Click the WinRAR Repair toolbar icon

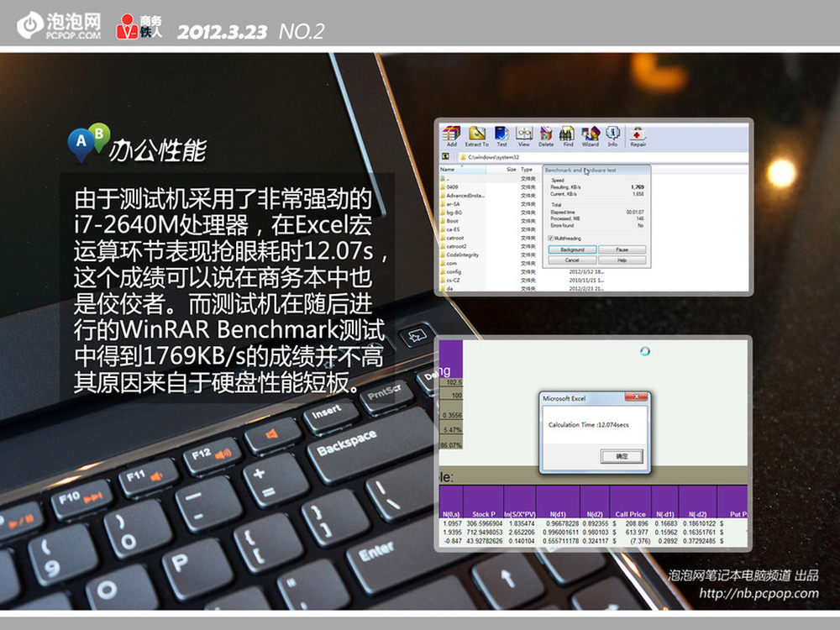pos(638,136)
